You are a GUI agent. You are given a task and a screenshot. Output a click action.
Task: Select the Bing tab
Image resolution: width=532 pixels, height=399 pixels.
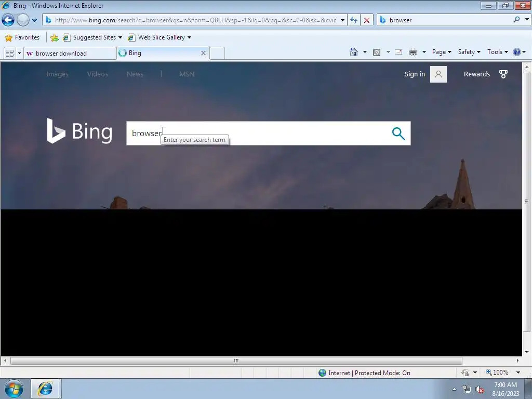[x=159, y=53]
